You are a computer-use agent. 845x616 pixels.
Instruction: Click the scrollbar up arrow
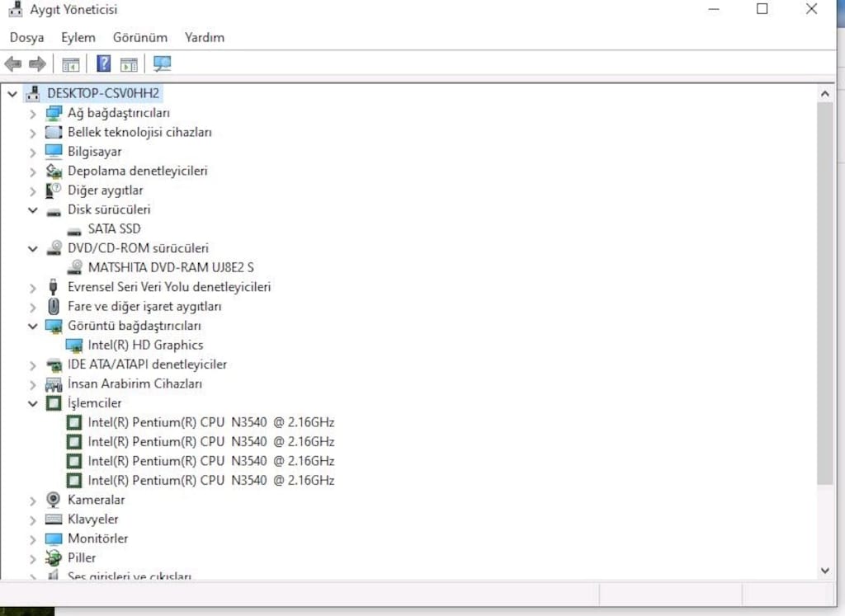pos(824,94)
